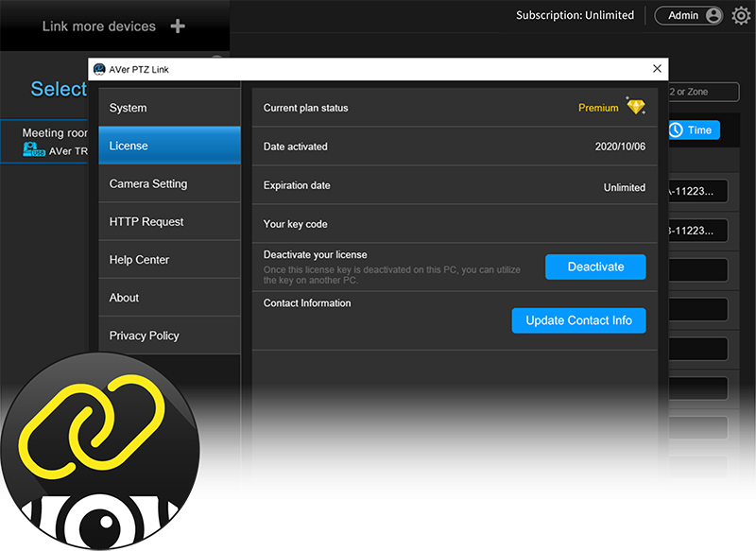Select the License tab
Screen dimensions: 756x551
point(169,146)
